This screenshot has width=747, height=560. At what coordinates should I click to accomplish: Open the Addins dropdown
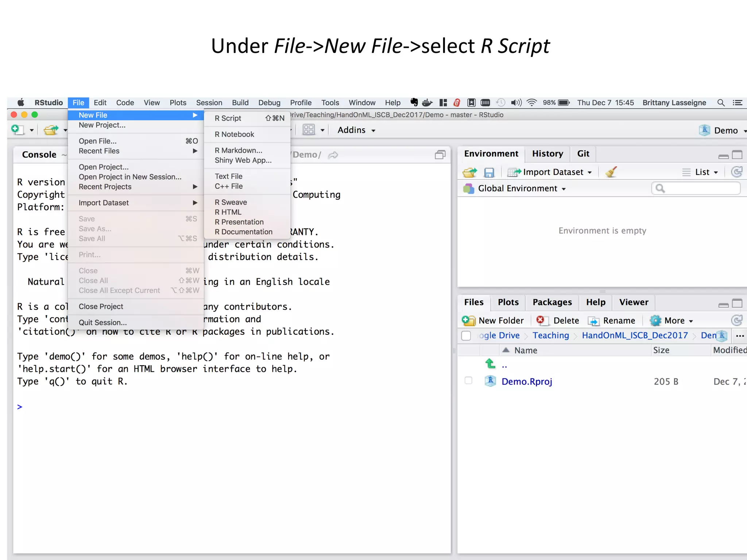(x=356, y=130)
